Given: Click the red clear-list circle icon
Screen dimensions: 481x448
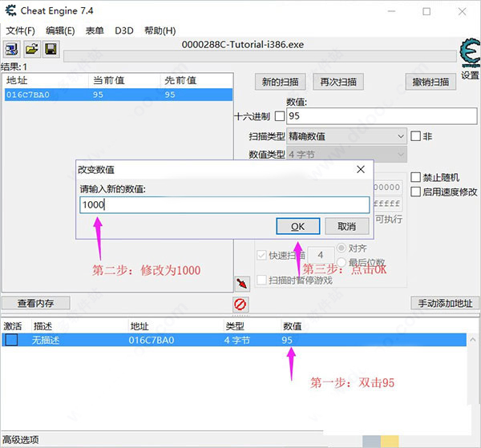Looking at the screenshot, I should 240,305.
